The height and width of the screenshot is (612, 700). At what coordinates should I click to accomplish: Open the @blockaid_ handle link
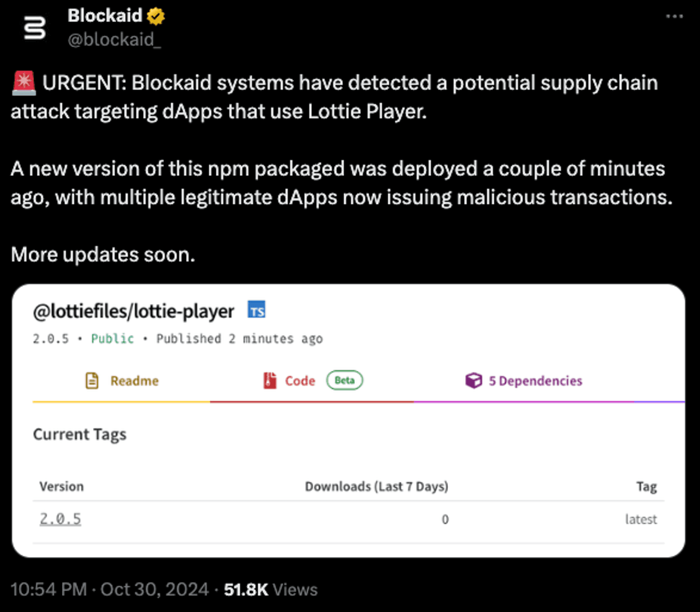click(x=114, y=39)
